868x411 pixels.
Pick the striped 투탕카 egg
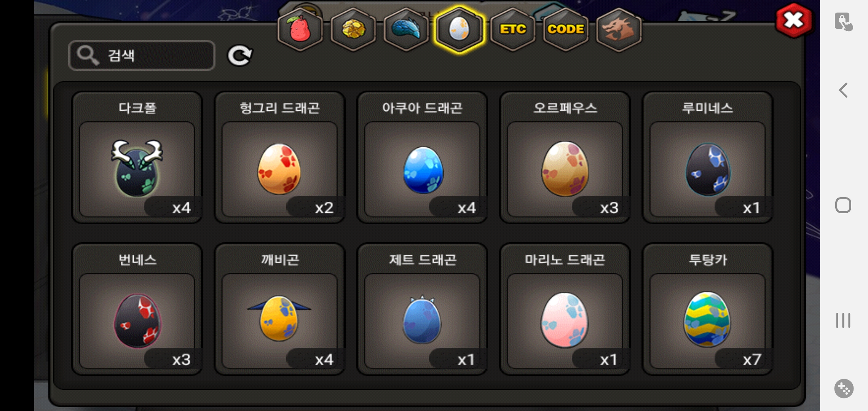click(707, 309)
